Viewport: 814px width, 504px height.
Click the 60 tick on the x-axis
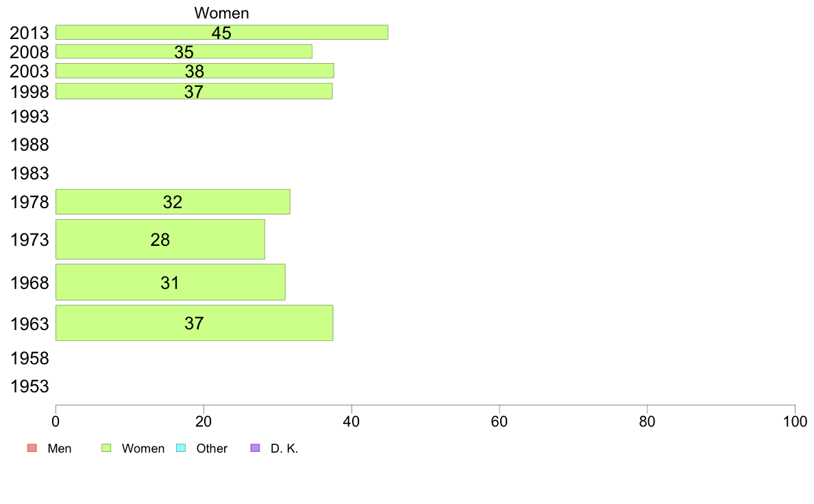pyautogui.click(x=500, y=421)
